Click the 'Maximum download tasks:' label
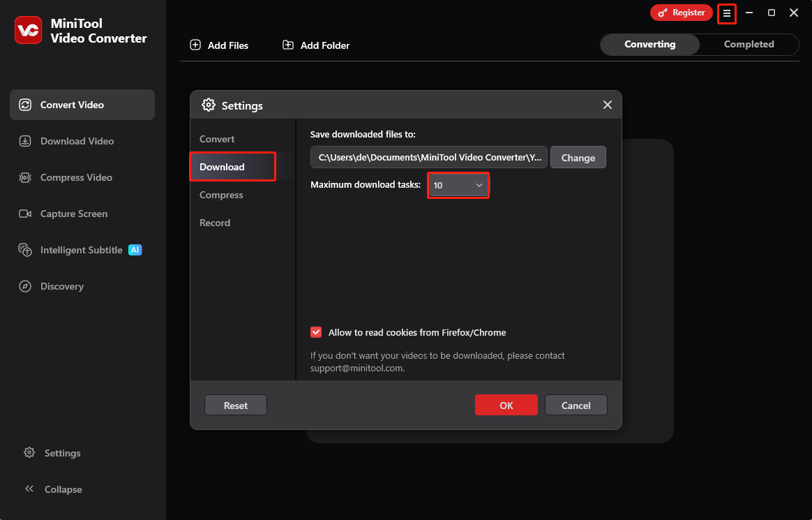 [365, 184]
